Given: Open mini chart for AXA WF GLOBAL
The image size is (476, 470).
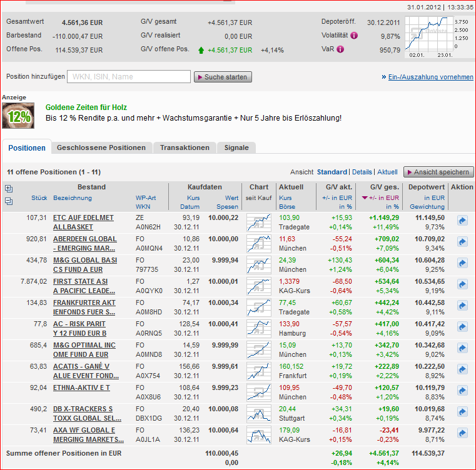Looking at the screenshot, I should click(259, 435).
